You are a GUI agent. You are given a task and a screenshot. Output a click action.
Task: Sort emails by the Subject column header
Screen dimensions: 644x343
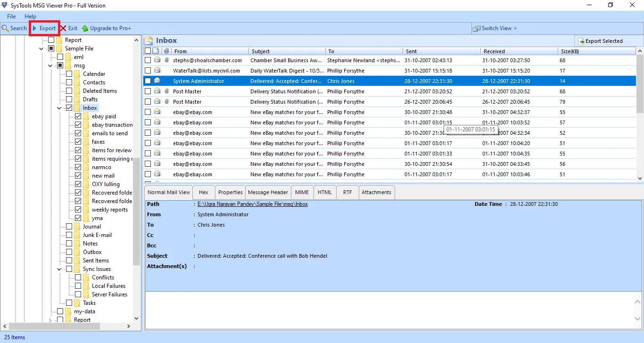(287, 51)
